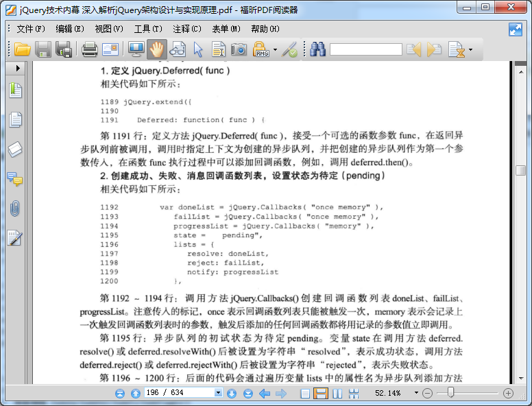Select continuous facing layout

tap(354, 394)
